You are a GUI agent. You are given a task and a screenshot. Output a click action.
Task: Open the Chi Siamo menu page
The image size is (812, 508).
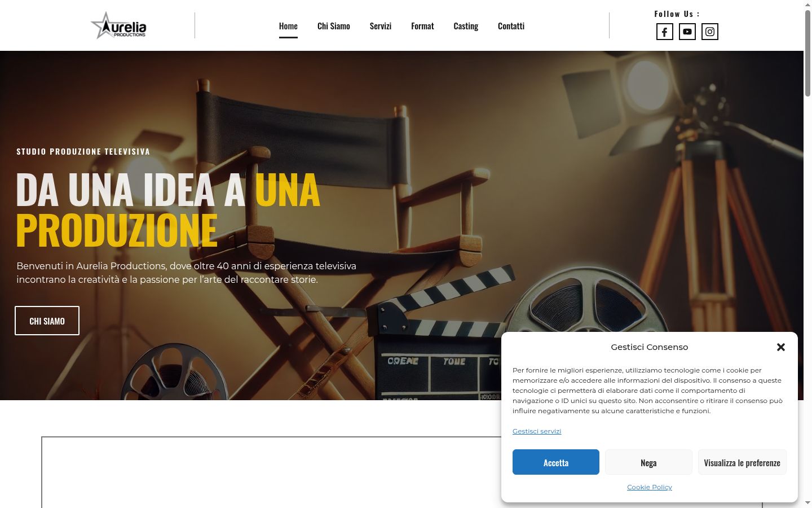(x=334, y=26)
